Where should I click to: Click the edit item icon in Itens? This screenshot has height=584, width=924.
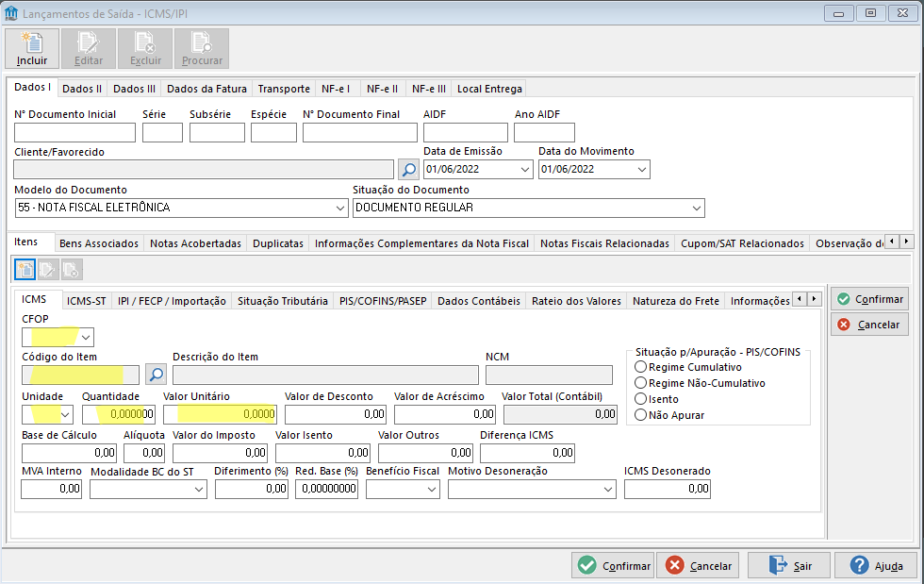coord(48,270)
